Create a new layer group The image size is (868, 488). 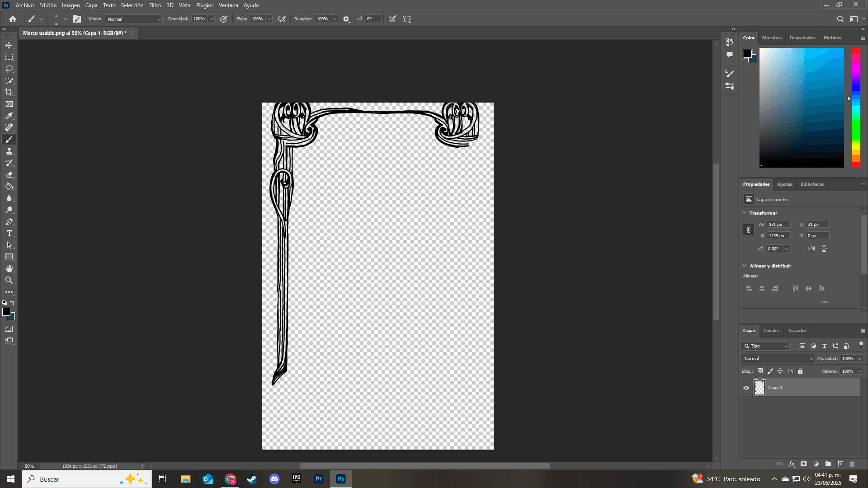coord(828,464)
